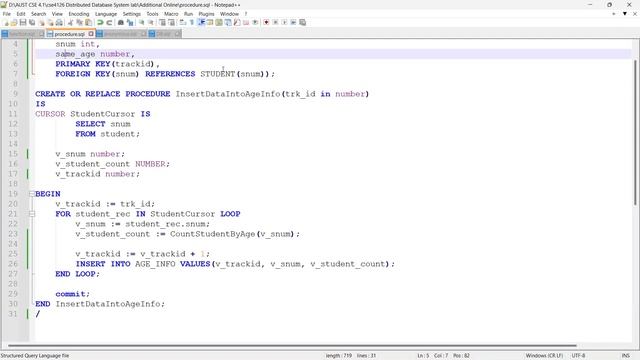640x360 pixels.
Task: Open the Search menu
Action: click(x=38, y=14)
